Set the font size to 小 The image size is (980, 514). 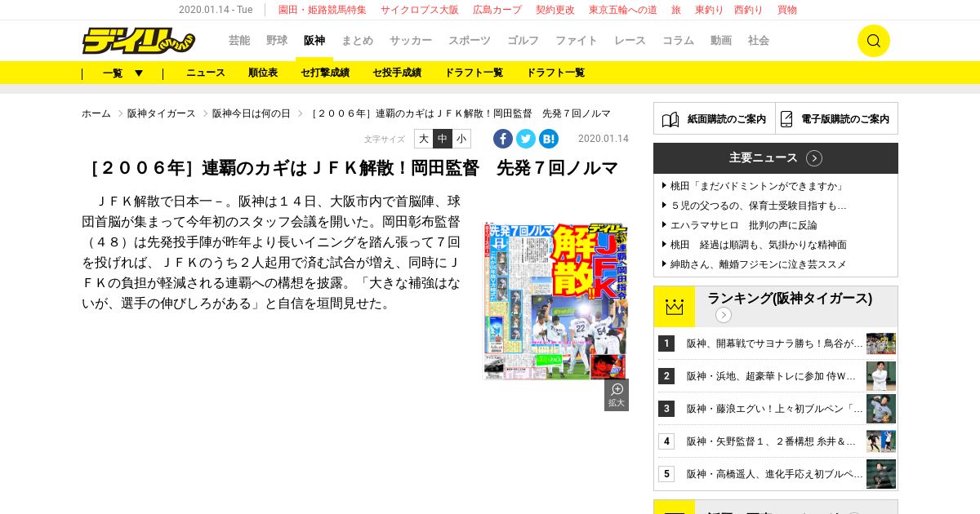461,139
